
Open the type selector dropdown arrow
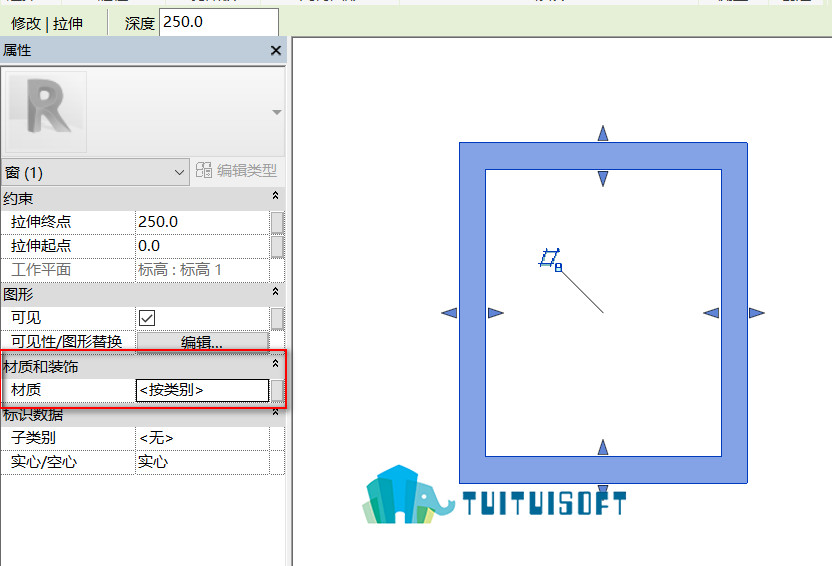(276, 112)
